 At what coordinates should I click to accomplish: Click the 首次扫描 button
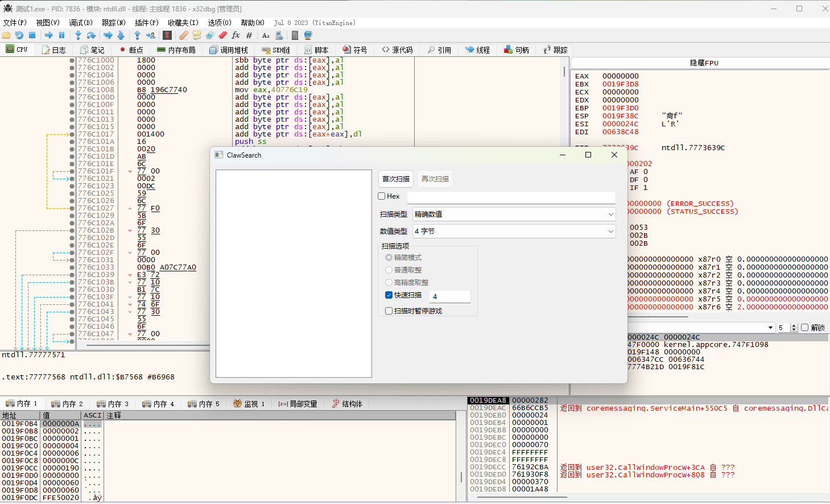point(396,179)
